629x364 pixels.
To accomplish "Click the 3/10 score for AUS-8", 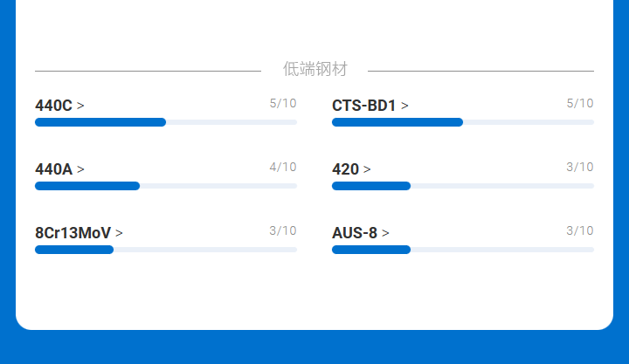I will pos(580,230).
